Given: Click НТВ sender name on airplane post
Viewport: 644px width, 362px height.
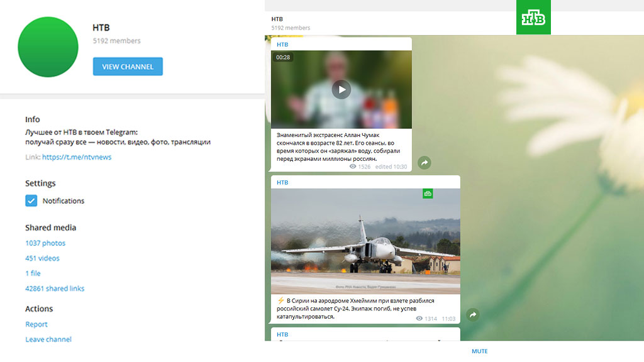Looking at the screenshot, I should pyautogui.click(x=282, y=182).
